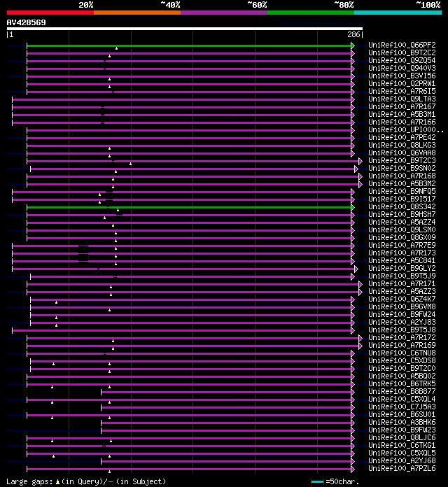
Task: Click label UniRef100_A7R169
Action: click(x=402, y=345)
